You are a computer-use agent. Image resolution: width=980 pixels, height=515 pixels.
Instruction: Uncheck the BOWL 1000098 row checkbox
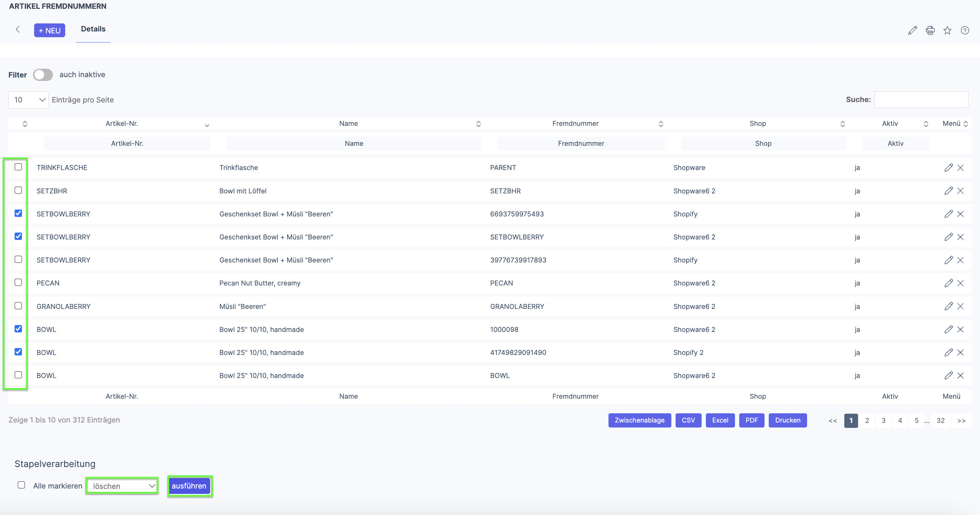point(18,329)
